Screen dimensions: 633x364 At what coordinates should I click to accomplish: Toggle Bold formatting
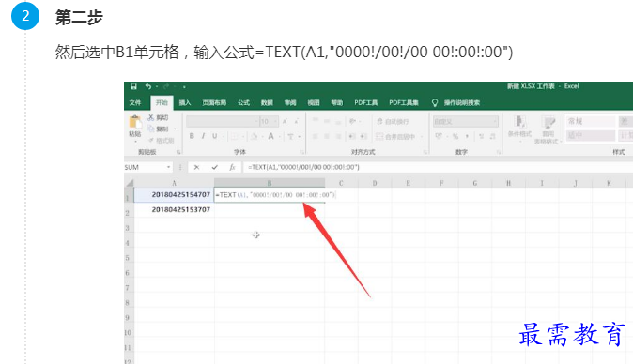192,136
